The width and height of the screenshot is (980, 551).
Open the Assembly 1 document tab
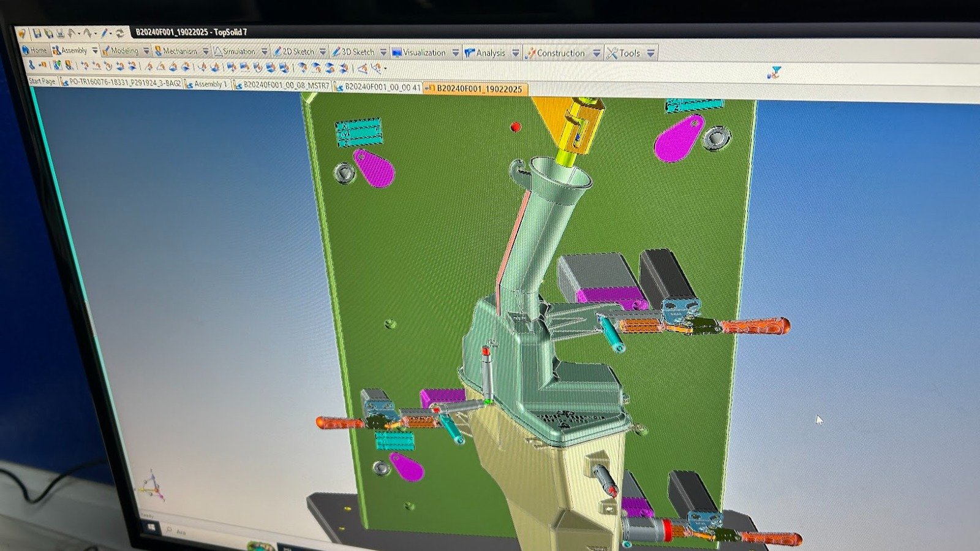pos(209,85)
